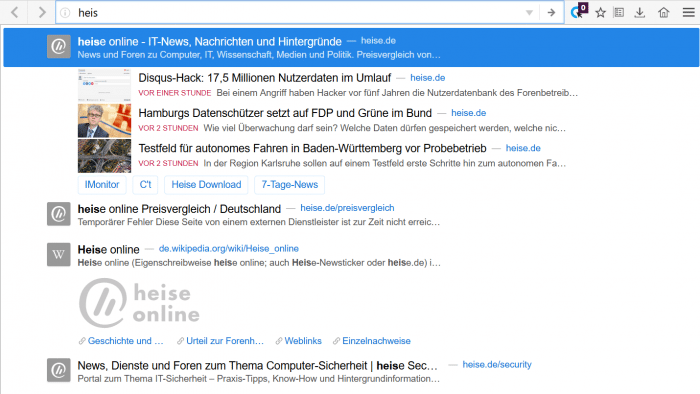Open the Heise online Wikipedia result
Viewport: 700px width, 394px height.
[108, 249]
